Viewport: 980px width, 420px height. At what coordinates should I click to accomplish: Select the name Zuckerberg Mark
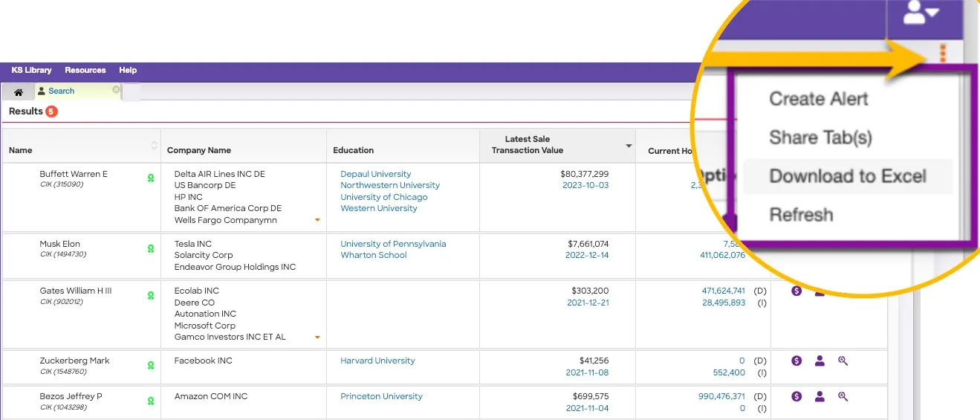pyautogui.click(x=74, y=361)
